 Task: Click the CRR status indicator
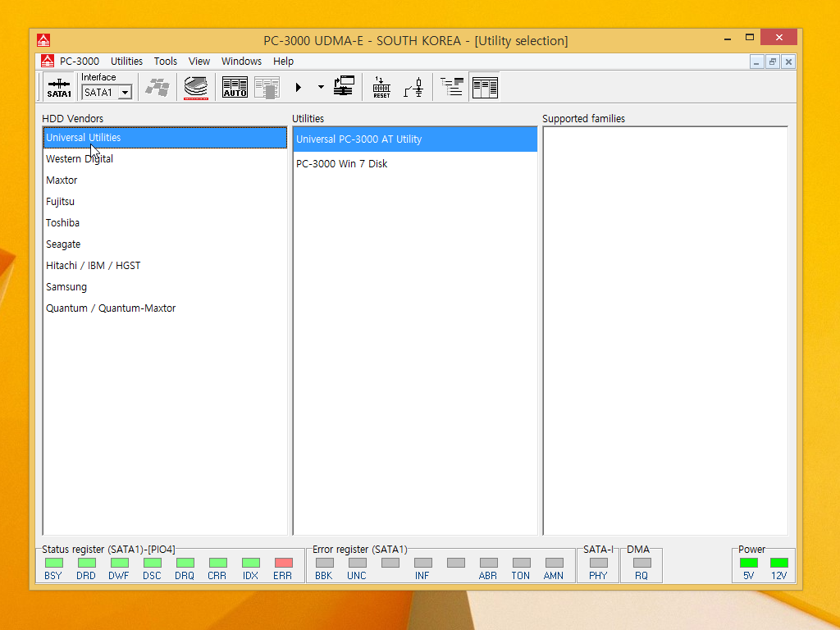pos(218,563)
